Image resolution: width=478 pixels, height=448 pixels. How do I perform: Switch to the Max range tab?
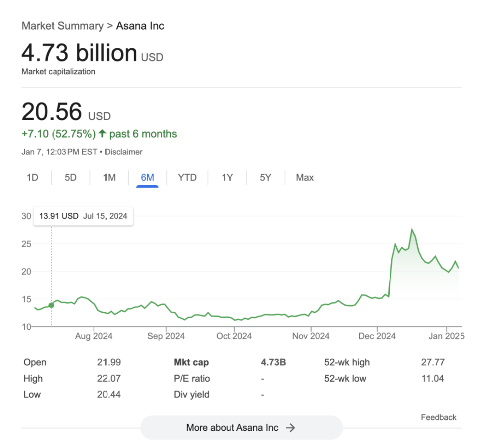point(305,177)
